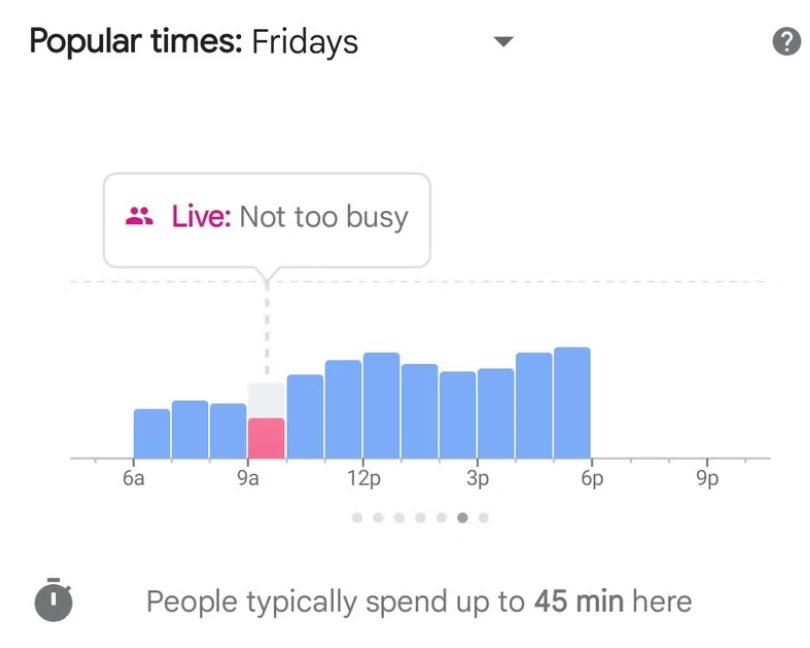Click the blue bar at 12p
810x648 pixels.
[x=381, y=405]
